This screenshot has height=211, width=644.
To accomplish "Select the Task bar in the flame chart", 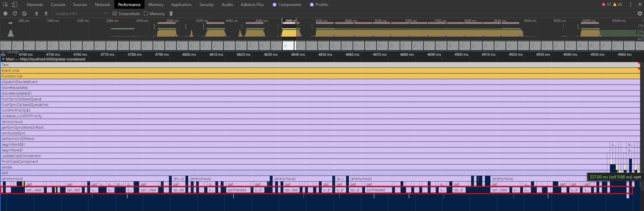I will point(320,65).
